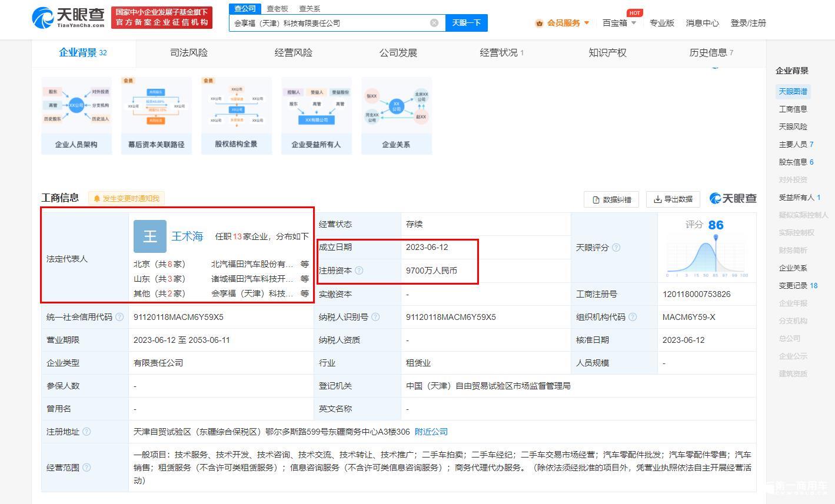Jump to 工商信息 in side navigation
This screenshot has height=504, width=835.
[x=793, y=109]
